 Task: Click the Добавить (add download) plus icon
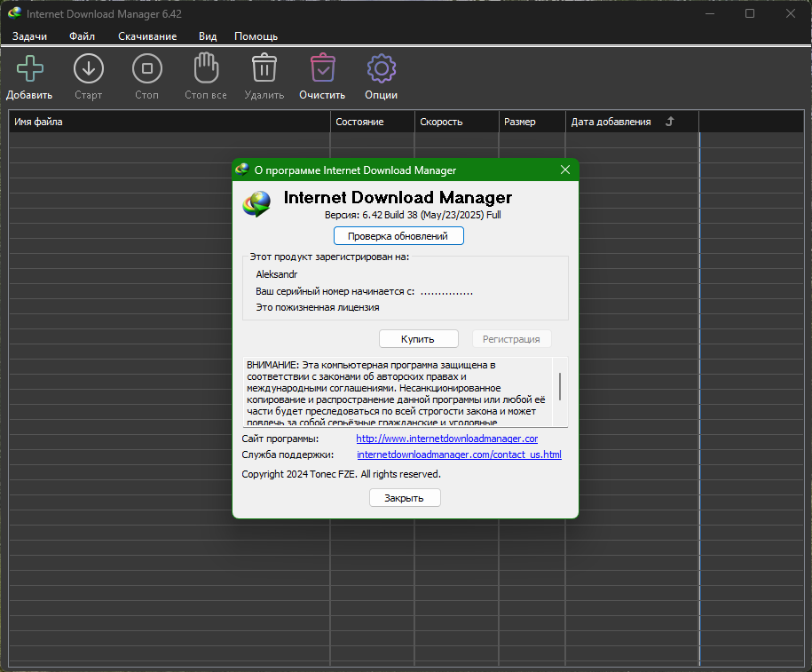(x=30, y=69)
